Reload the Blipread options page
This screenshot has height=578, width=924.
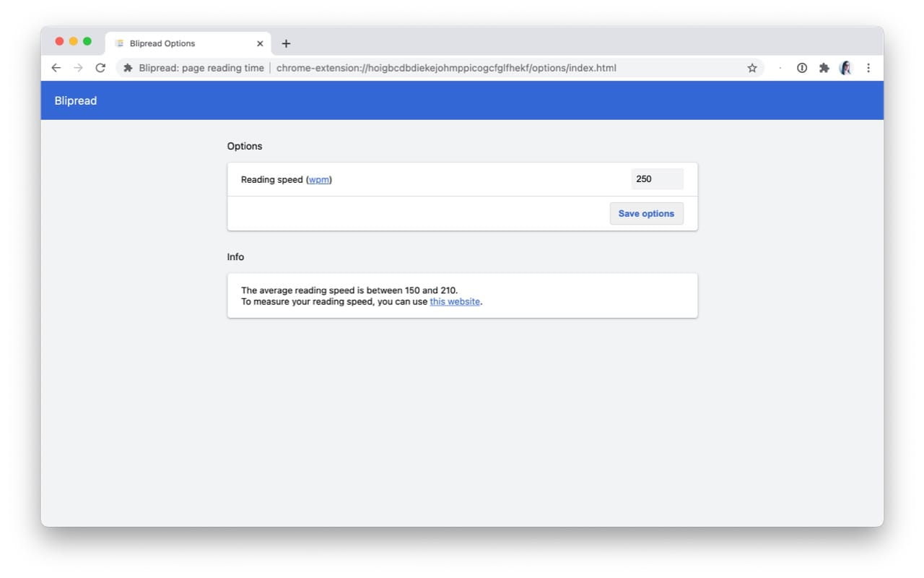point(100,68)
